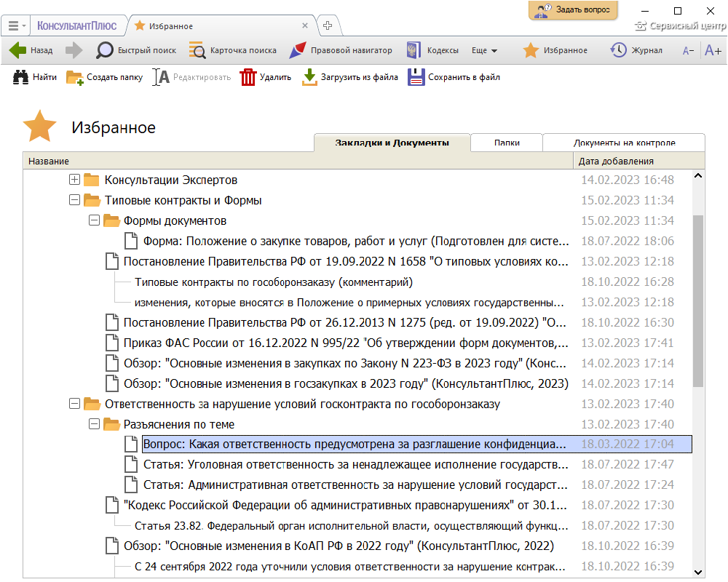Open the main hamburger menu
The image size is (728, 582).
coord(16,25)
